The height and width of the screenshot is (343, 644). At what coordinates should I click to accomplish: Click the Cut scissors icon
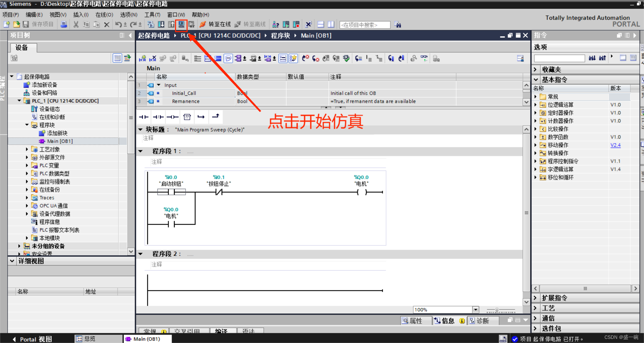pyautogui.click(x=76, y=24)
